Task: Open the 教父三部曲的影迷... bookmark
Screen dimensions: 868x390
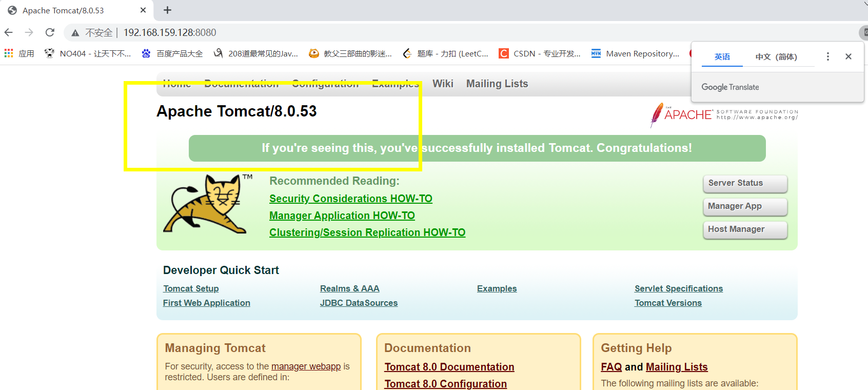Action: [x=350, y=53]
